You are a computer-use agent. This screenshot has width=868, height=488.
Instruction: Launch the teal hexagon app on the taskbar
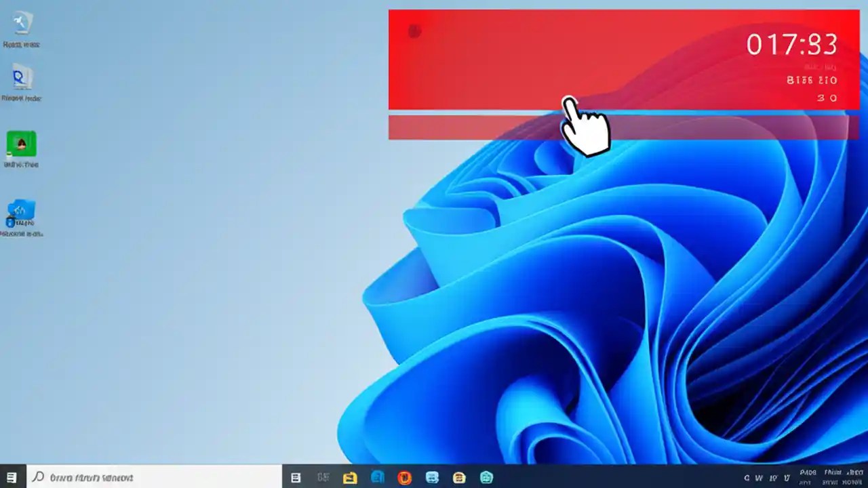[x=487, y=478]
